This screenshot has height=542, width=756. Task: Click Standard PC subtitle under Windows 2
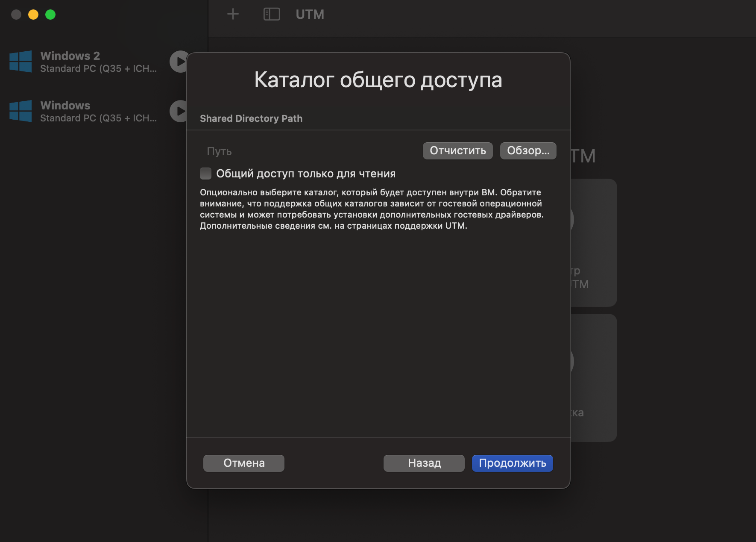98,69
